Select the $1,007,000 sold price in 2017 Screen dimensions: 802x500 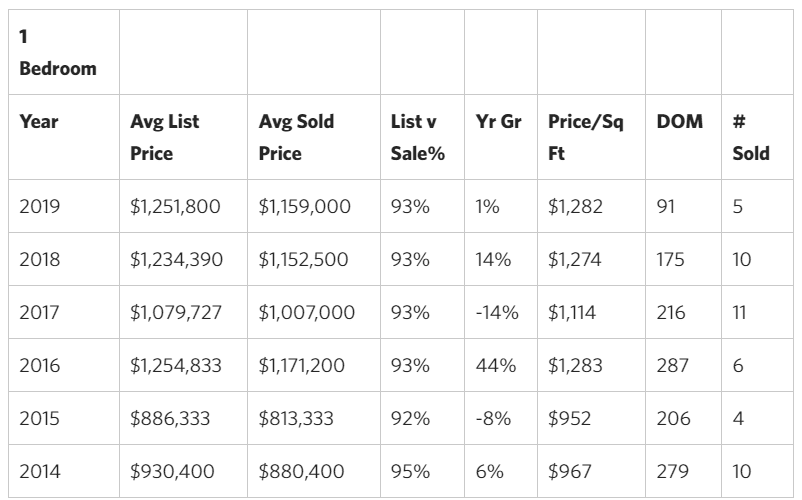click(306, 313)
